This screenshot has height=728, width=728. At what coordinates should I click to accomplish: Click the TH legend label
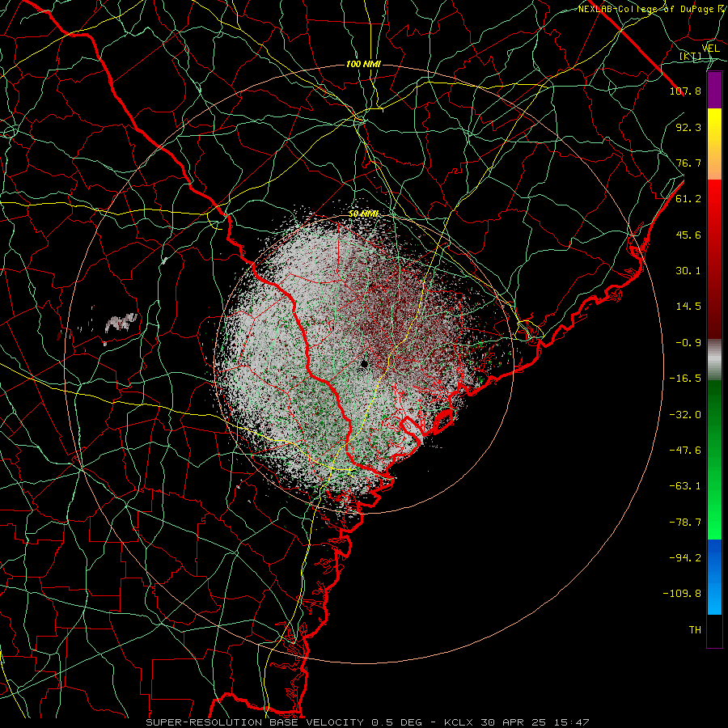pos(695,630)
